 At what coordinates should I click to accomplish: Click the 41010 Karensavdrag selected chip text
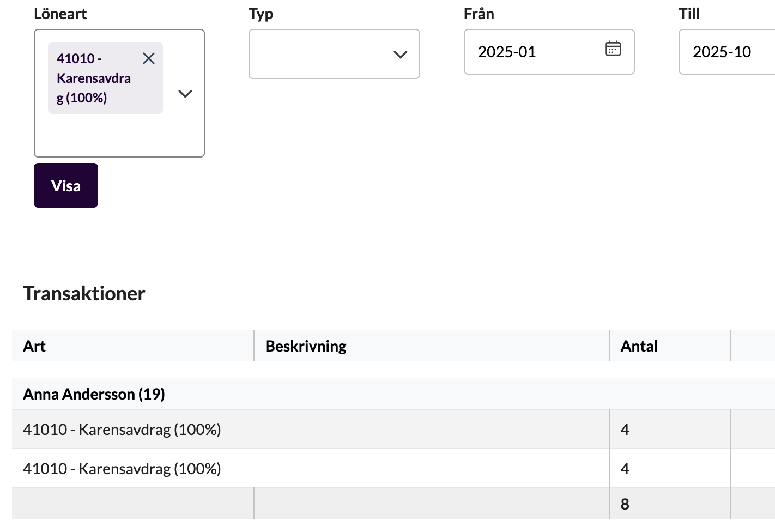94,78
